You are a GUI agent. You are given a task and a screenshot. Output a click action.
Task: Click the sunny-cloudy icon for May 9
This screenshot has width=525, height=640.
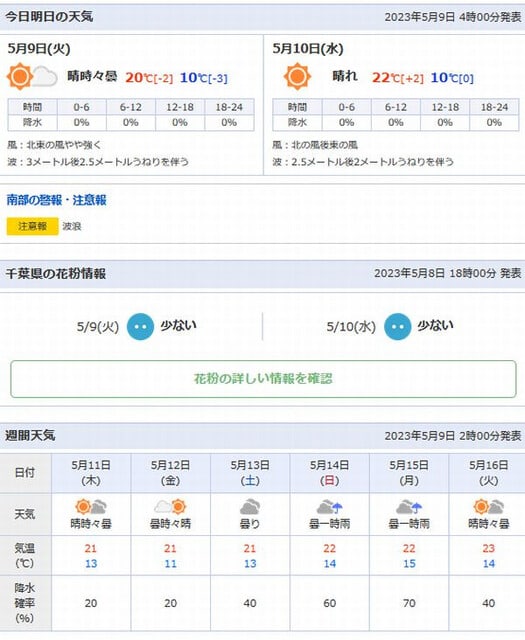click(x=32, y=76)
